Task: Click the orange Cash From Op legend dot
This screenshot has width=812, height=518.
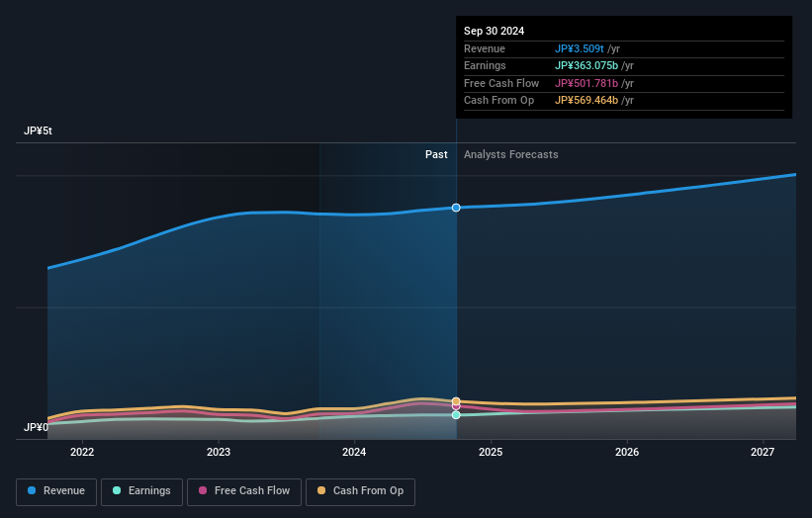Action: 321,490
